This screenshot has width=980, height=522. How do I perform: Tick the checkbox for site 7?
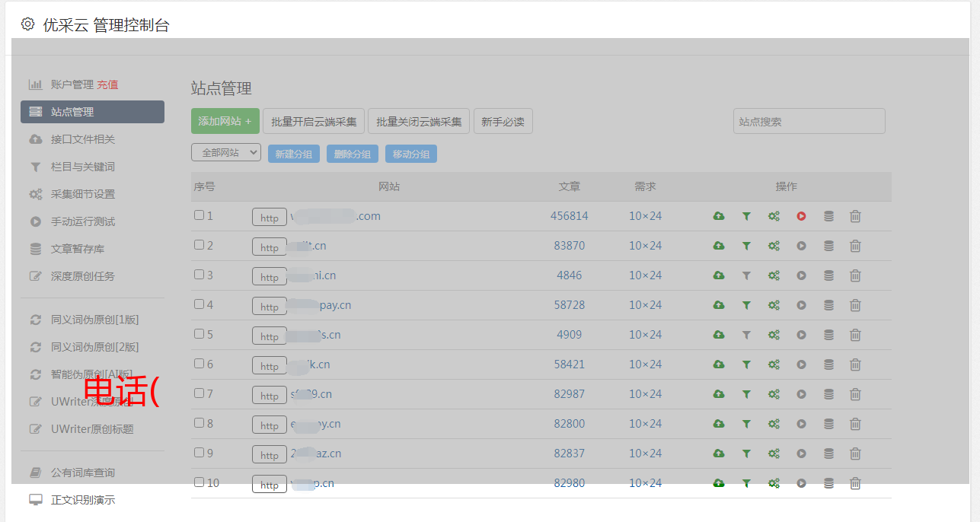click(x=199, y=393)
